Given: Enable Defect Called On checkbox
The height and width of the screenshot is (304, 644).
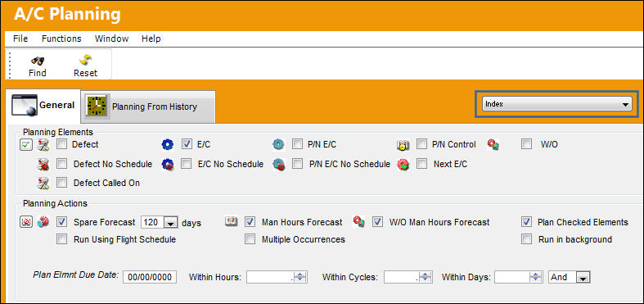Looking at the screenshot, I should 61,183.
